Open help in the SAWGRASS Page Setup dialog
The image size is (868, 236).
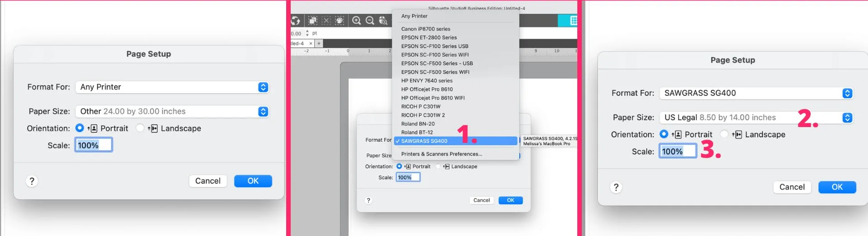tap(616, 187)
